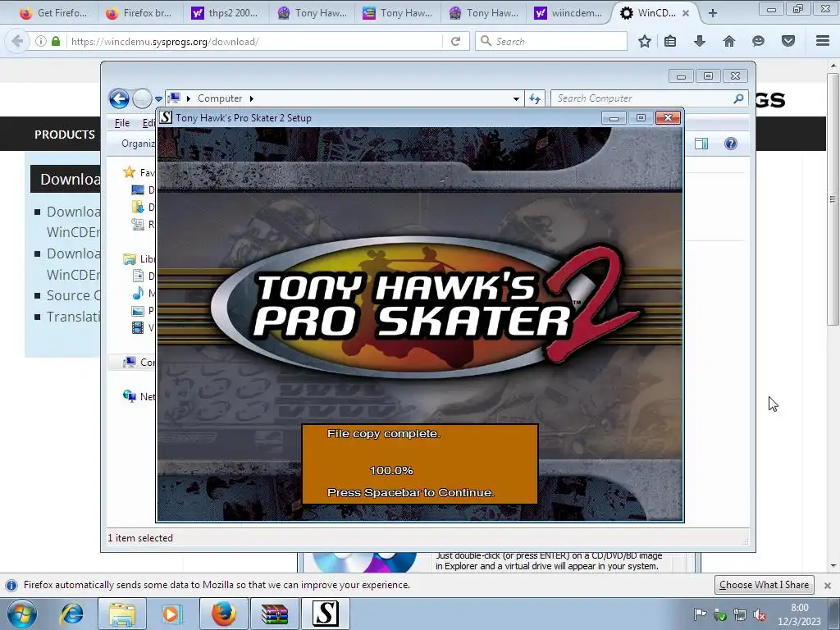Open Windows Explorer folder icon on taskbar
Image resolution: width=840 pixels, height=630 pixels.
tap(121, 614)
